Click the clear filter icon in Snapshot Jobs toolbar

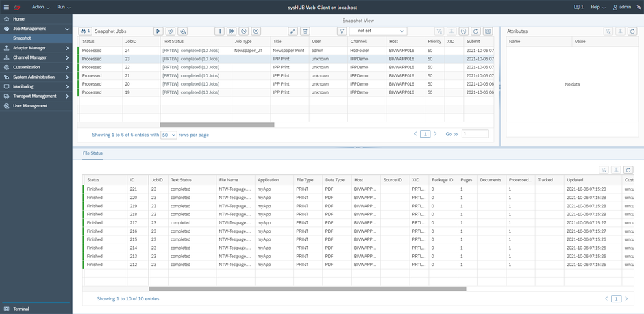(439, 31)
